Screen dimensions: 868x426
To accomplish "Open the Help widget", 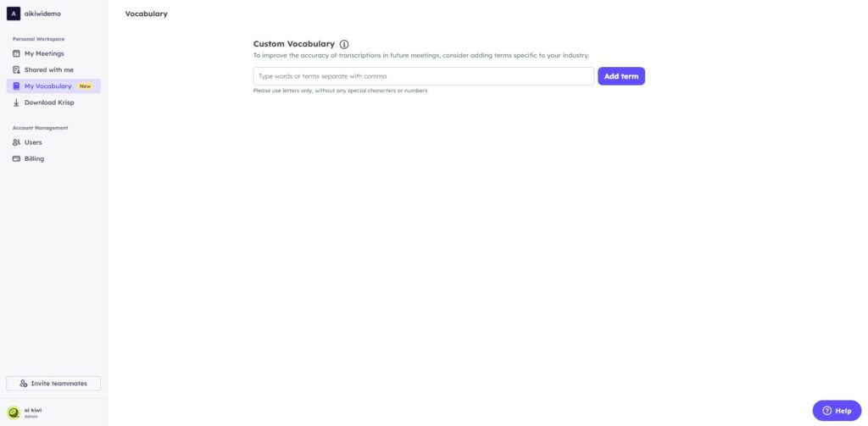I will (x=837, y=411).
